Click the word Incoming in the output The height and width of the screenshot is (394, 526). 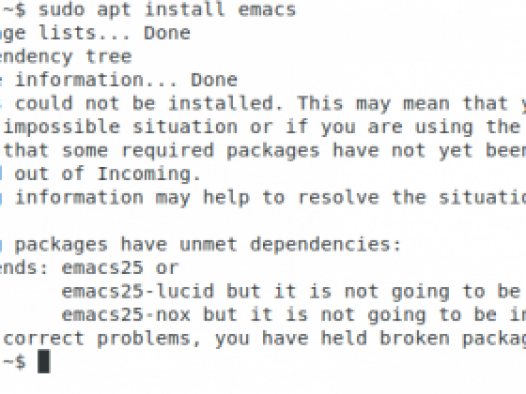tap(149, 174)
